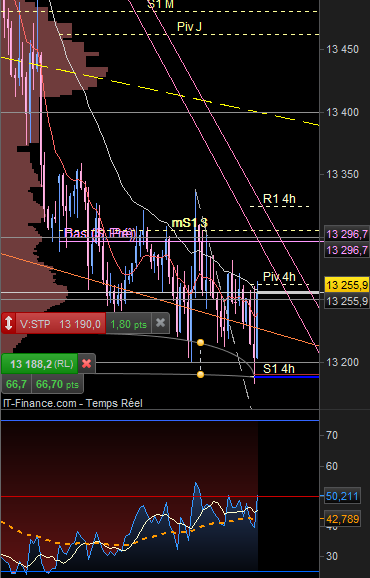The width and height of the screenshot is (370, 578).
Task: Select the mS1 3 level label
Action: coord(190,223)
